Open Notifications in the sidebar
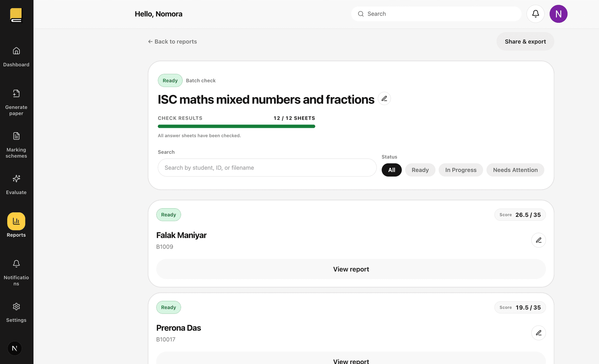 pos(16,272)
